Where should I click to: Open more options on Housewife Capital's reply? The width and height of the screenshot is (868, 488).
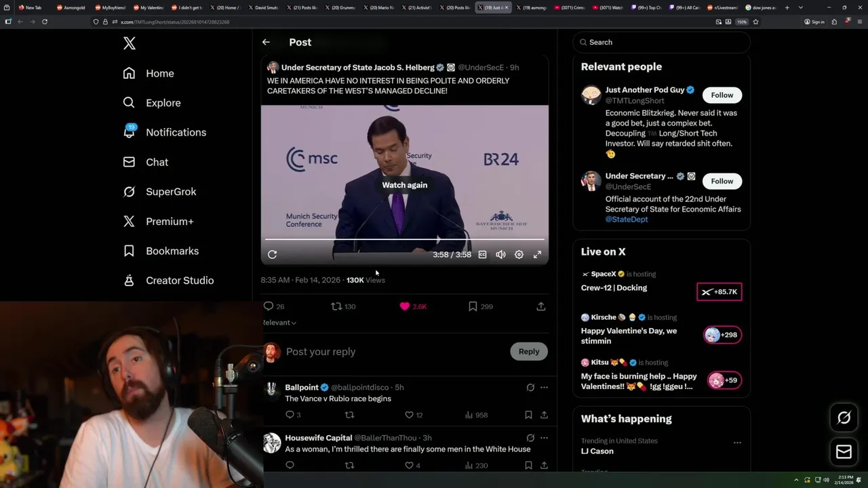(544, 438)
